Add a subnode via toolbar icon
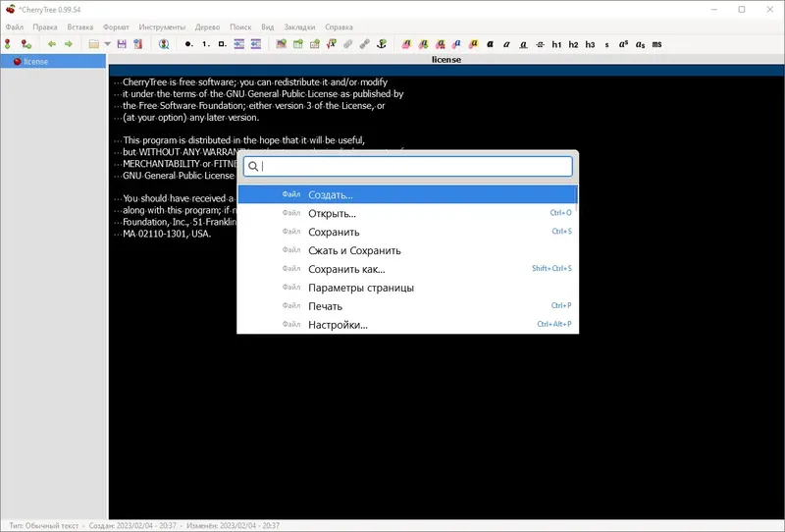Viewport: 785px width, 532px height. coord(26,44)
